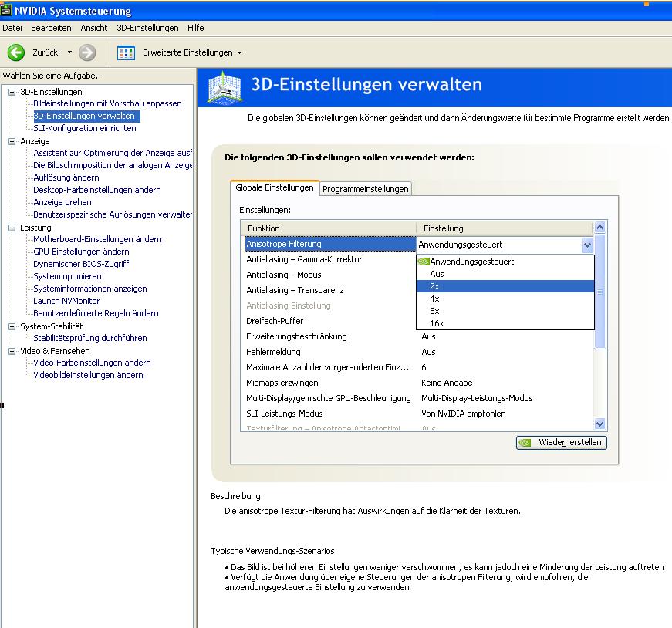Open Die Bildschirmposition der analogen Anzeige

click(113, 165)
